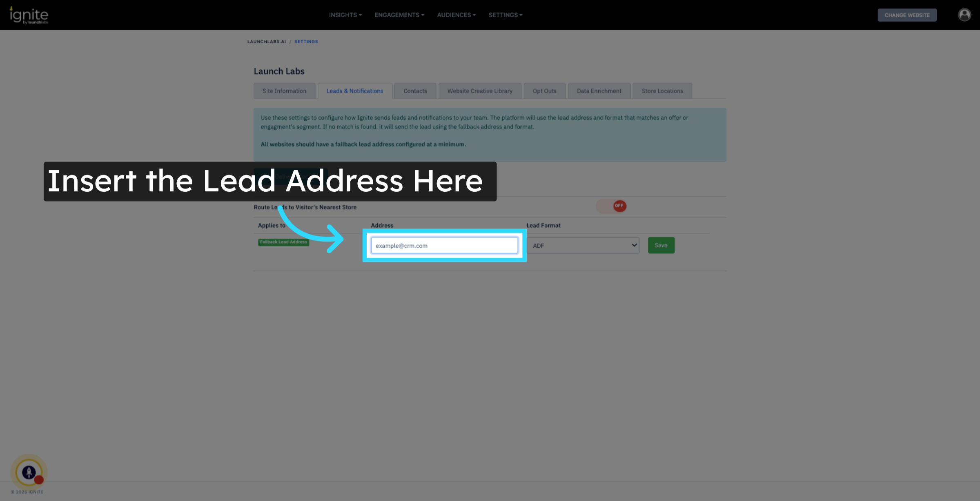Viewport: 980px width, 501px height.
Task: Go to the Opt Outs tab
Action: pyautogui.click(x=544, y=91)
